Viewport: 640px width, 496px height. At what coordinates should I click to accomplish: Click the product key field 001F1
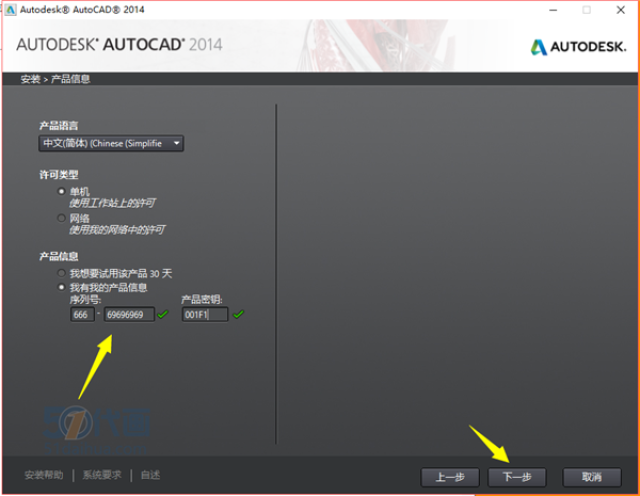coord(205,314)
